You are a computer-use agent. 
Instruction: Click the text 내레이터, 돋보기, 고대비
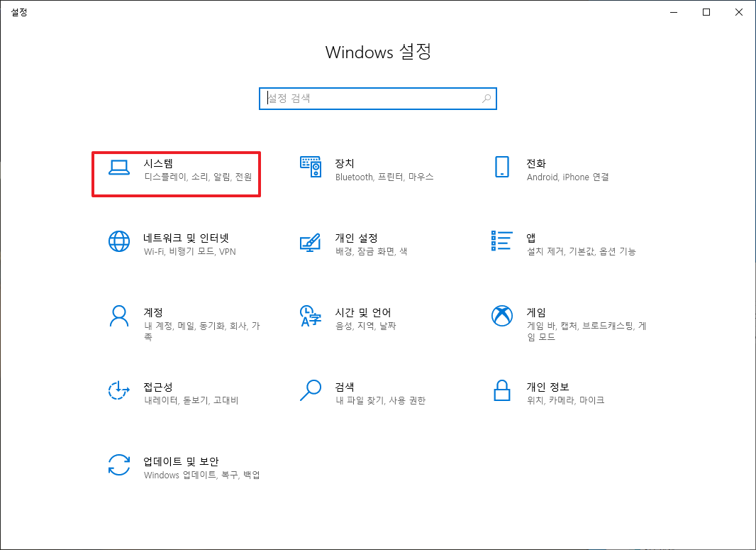tap(191, 400)
